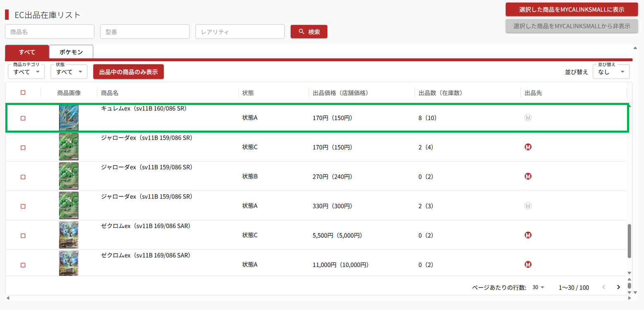The width and height of the screenshot is (644, 310).
Task: Click the table vertical scrollbar thumb
Action: click(x=630, y=241)
